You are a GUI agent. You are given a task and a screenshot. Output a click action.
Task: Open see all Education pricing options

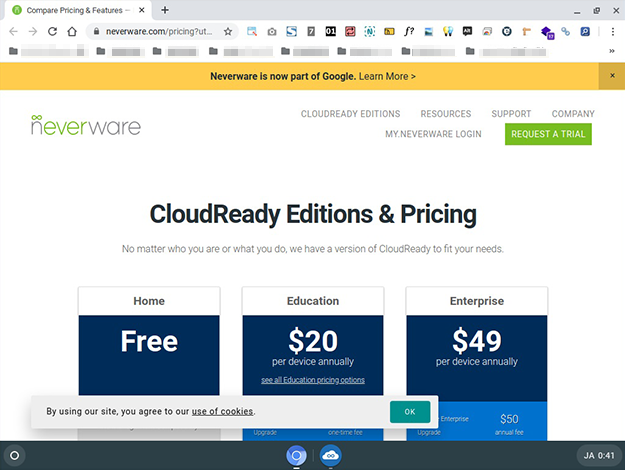tap(313, 380)
